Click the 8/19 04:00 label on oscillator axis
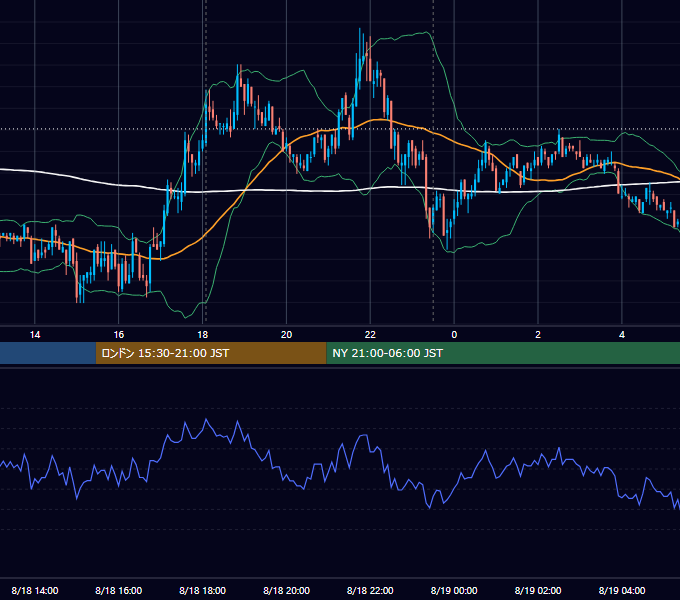This screenshot has width=680, height=600. pos(622,590)
